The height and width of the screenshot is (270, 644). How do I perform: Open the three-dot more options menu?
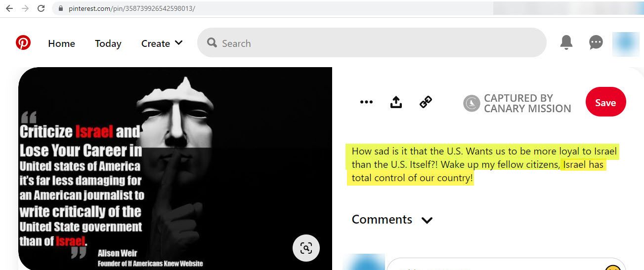click(x=366, y=102)
